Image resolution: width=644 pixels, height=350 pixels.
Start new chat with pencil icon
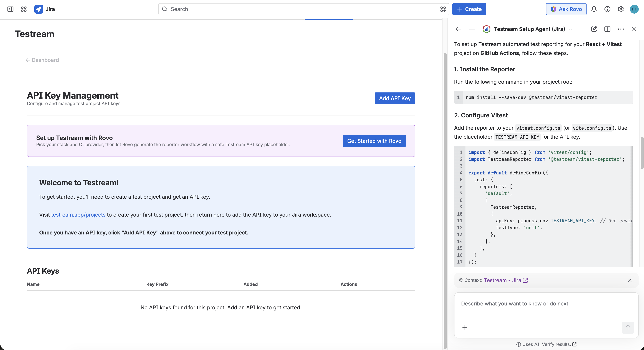594,29
